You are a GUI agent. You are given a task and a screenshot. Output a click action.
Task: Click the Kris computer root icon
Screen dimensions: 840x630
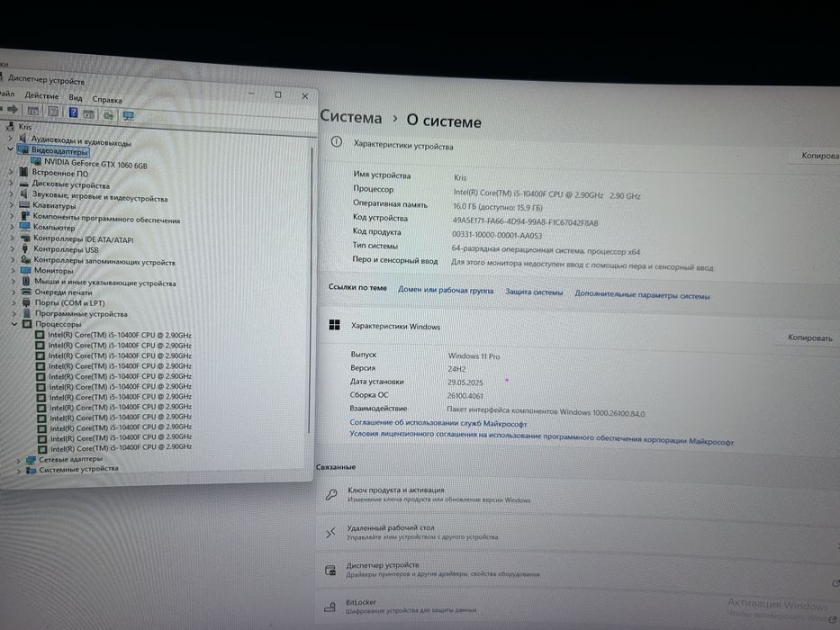tap(10, 126)
